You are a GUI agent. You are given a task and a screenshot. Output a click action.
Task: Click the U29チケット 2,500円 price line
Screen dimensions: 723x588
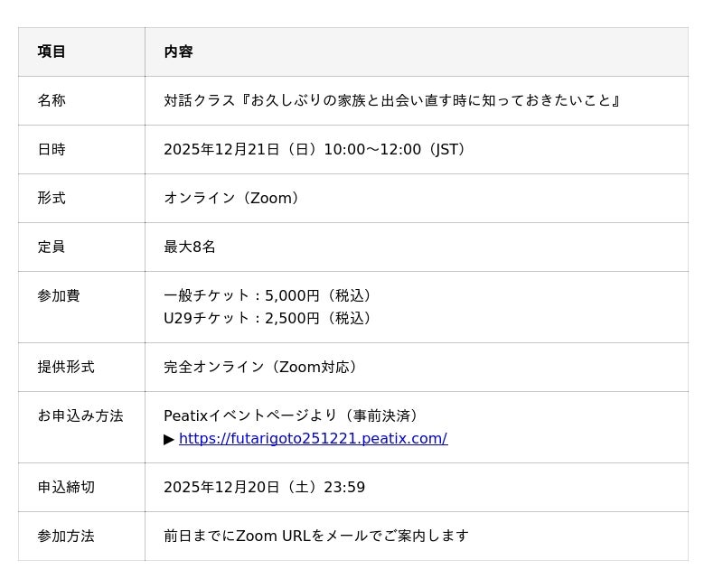pos(270,319)
